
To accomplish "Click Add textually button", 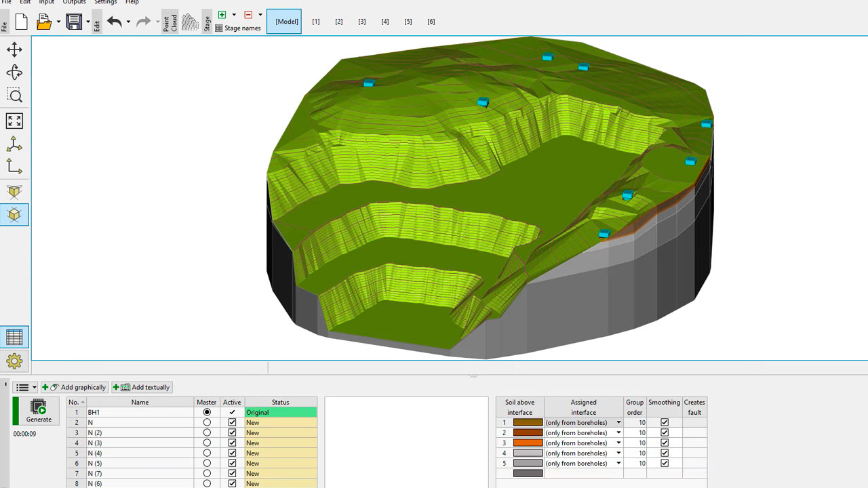I will click(142, 387).
